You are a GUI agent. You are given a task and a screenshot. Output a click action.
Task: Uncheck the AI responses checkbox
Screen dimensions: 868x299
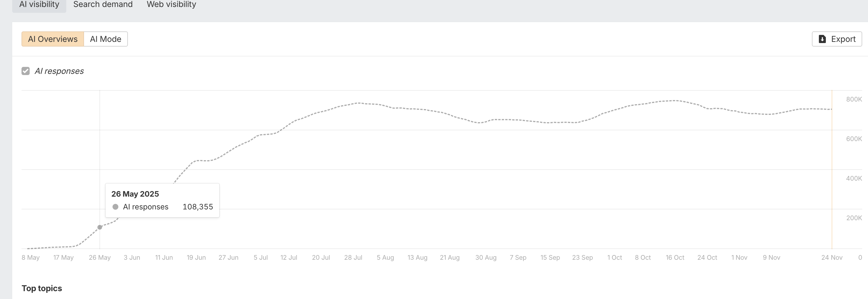26,71
